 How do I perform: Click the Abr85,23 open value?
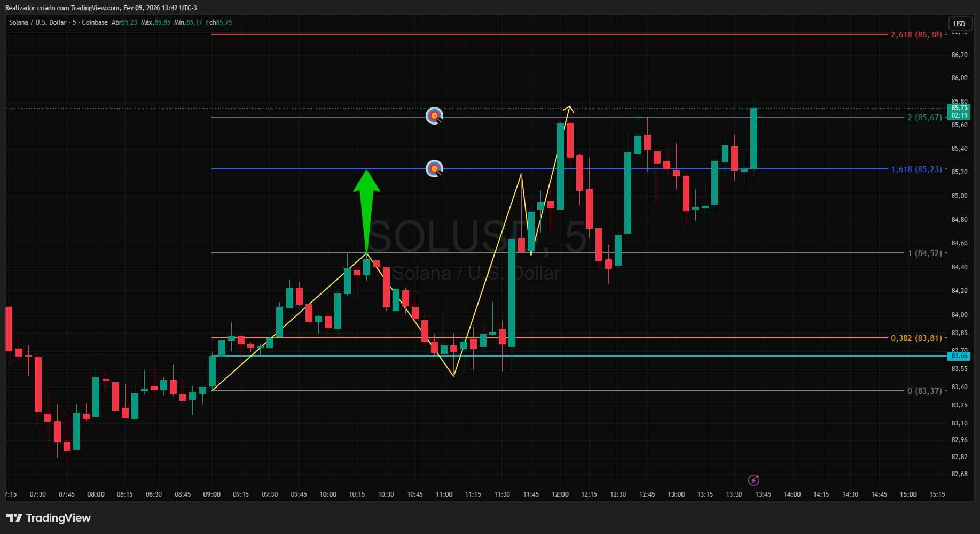click(124, 22)
